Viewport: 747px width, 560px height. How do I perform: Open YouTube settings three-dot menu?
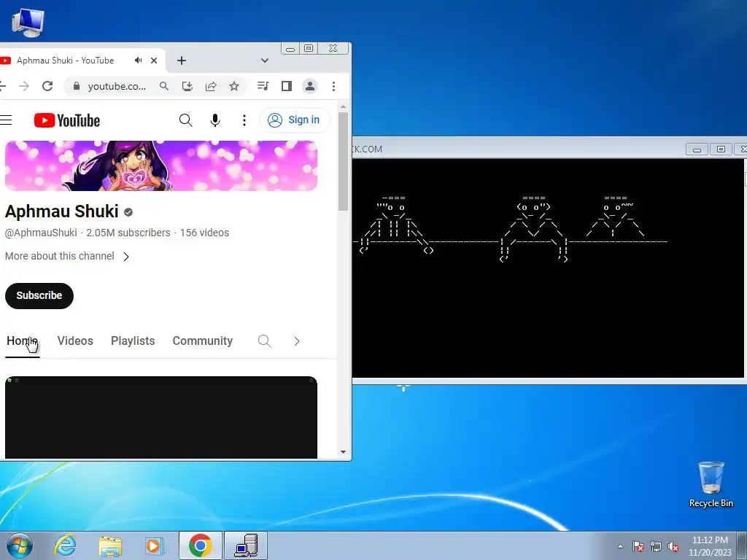point(244,120)
